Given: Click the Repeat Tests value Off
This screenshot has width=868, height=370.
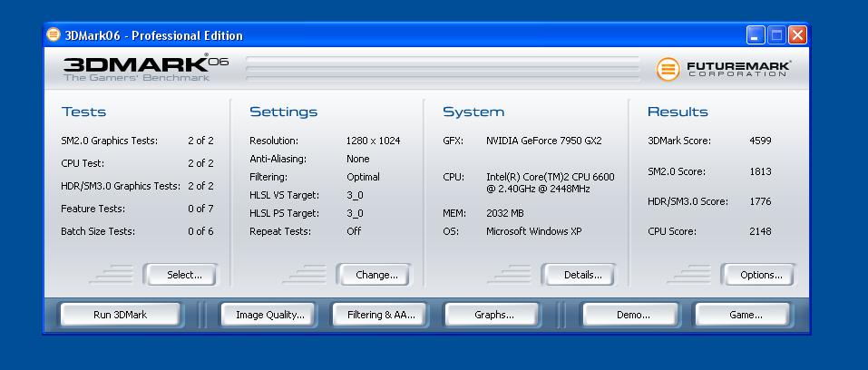Looking at the screenshot, I should pyautogui.click(x=354, y=231).
